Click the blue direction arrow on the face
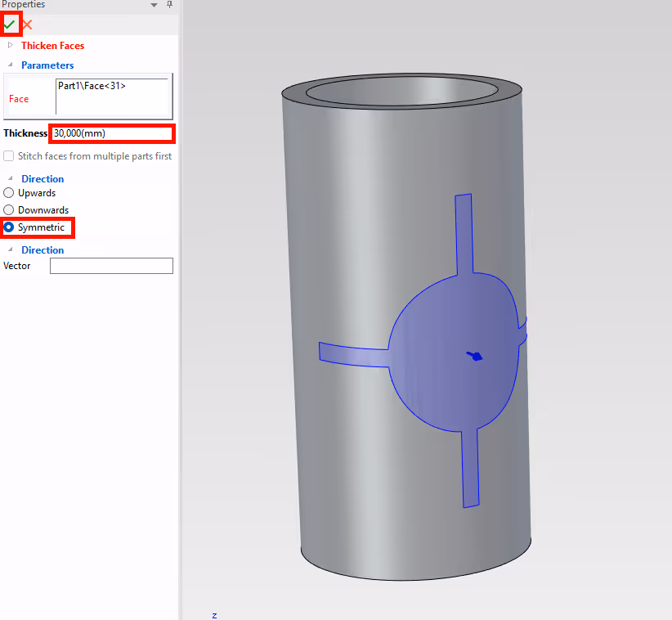 tap(474, 356)
